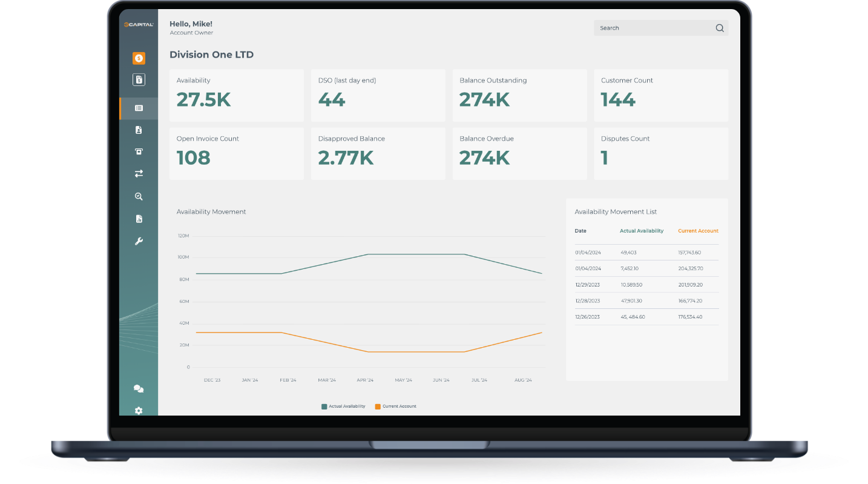Screen dimensions: 868x484
Task: Select the AUG '24 point on the chart
Action: (524, 379)
